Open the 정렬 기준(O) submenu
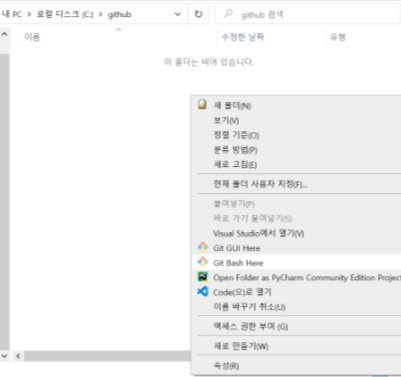This screenshot has height=377, width=401. tap(297, 135)
